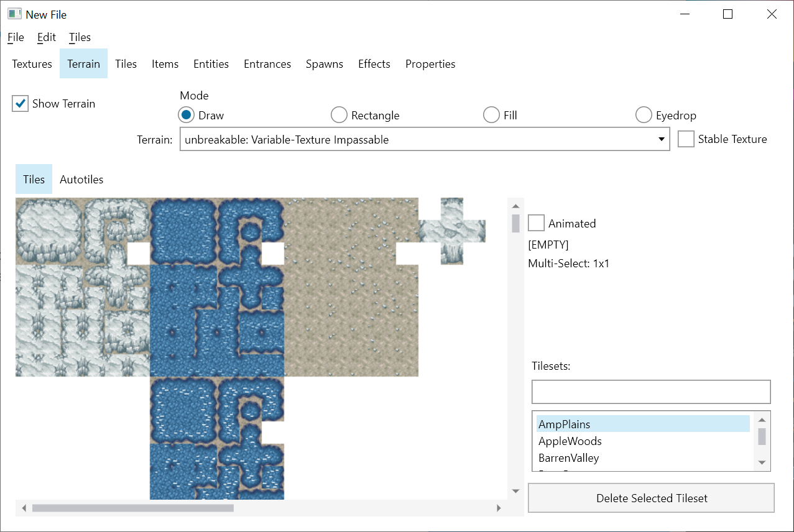The width and height of the screenshot is (794, 532).
Task: Select BarrenValley in the tileset list
Action: point(643,457)
